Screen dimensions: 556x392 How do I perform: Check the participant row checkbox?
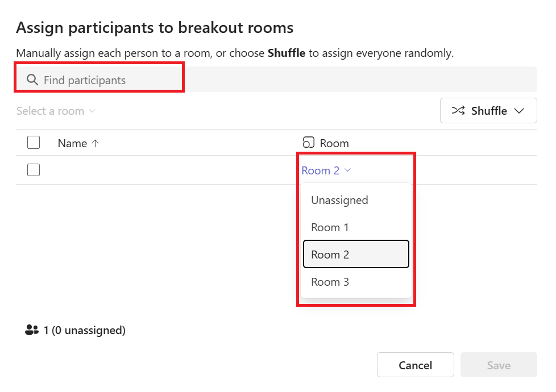34,170
